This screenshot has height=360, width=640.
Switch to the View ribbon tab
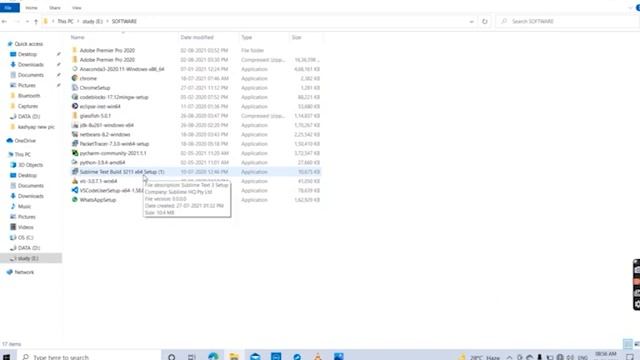click(x=77, y=8)
